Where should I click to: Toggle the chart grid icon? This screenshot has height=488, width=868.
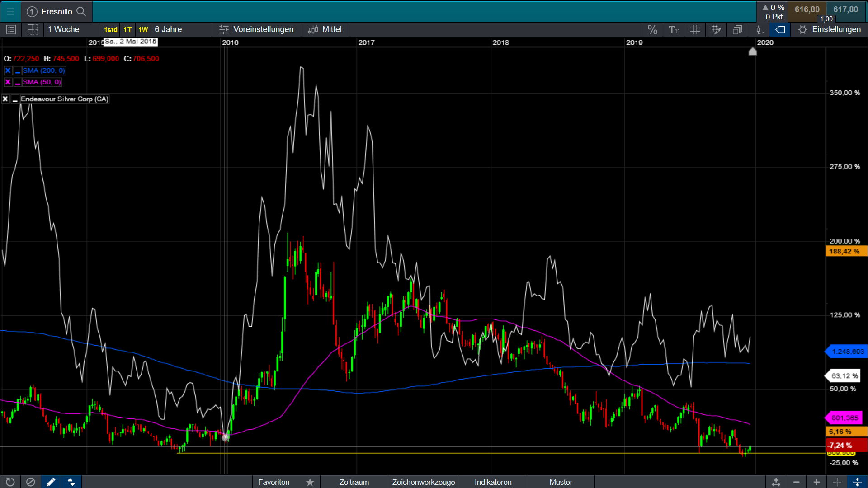[x=695, y=30]
